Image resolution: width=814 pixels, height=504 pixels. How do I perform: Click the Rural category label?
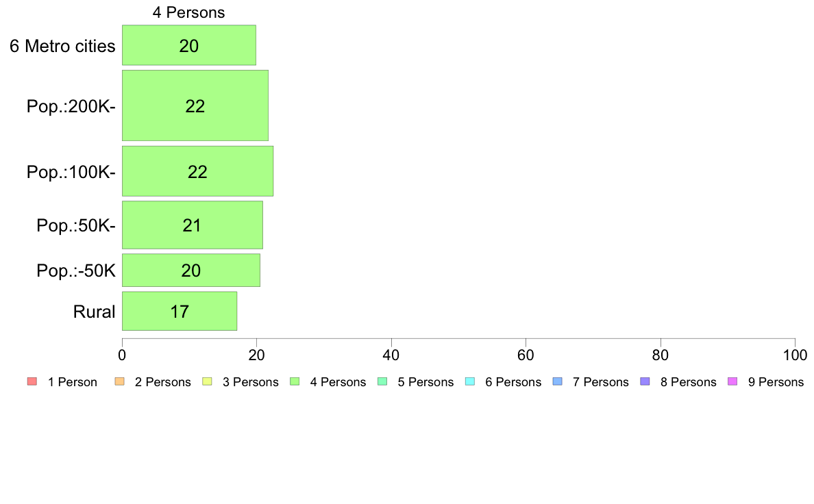pos(94,312)
